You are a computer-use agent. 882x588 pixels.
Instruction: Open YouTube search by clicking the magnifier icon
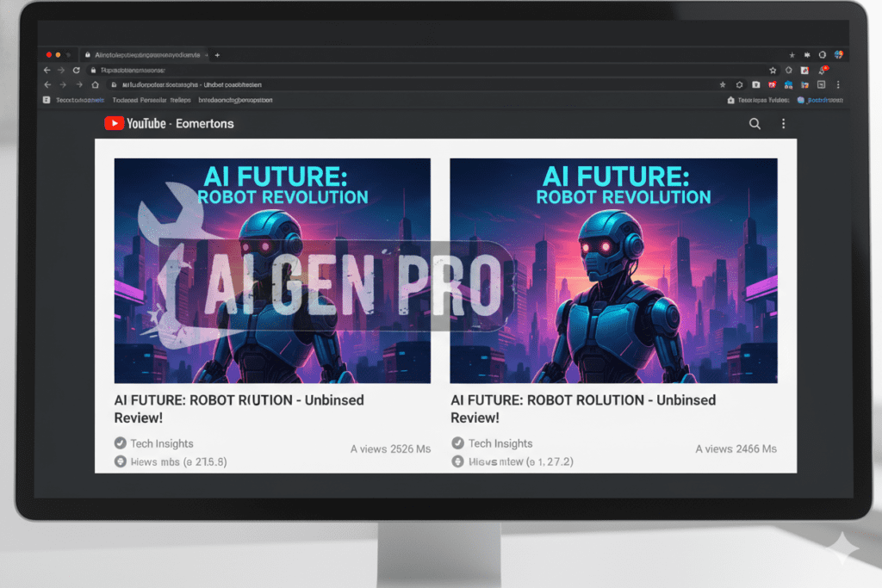coord(755,124)
